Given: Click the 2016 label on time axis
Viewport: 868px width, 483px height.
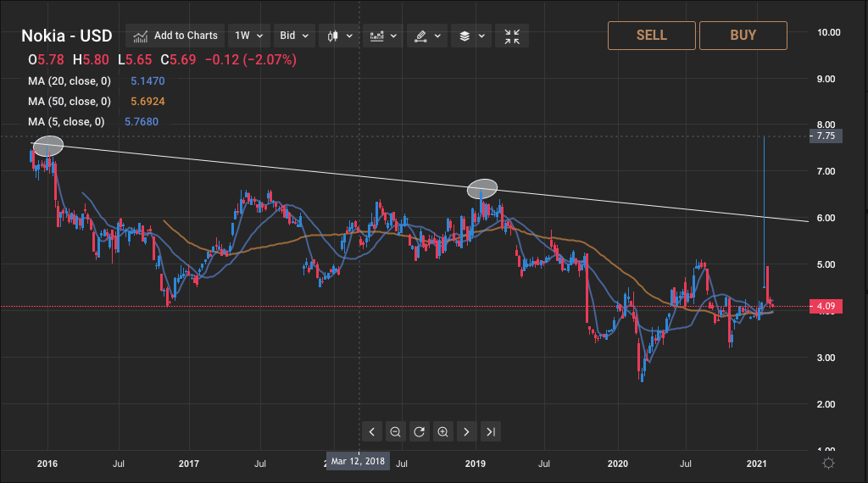Looking at the screenshot, I should (47, 464).
